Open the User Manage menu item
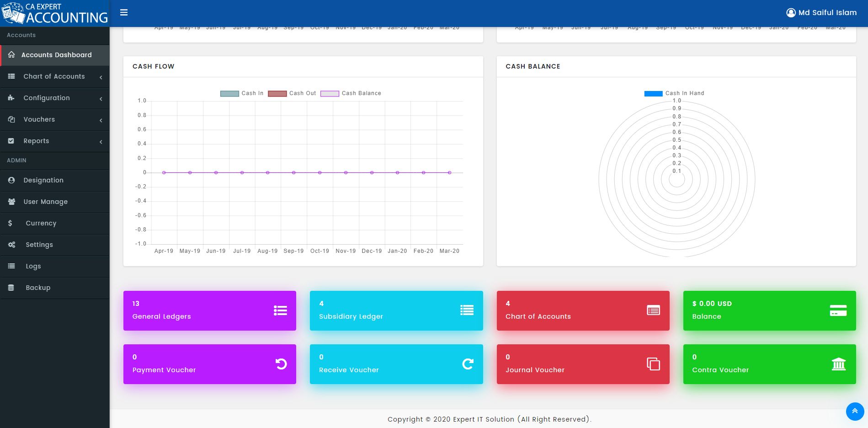Image resolution: width=868 pixels, height=428 pixels. pyautogui.click(x=55, y=202)
